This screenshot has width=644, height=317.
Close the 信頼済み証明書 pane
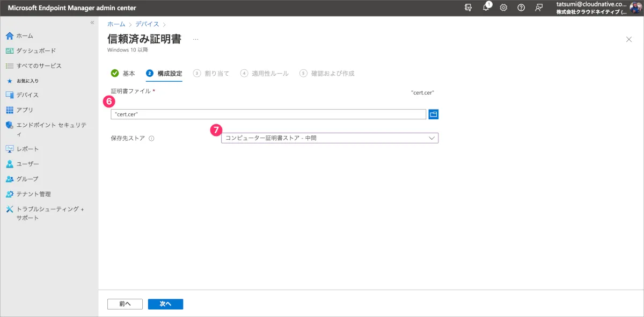point(629,39)
